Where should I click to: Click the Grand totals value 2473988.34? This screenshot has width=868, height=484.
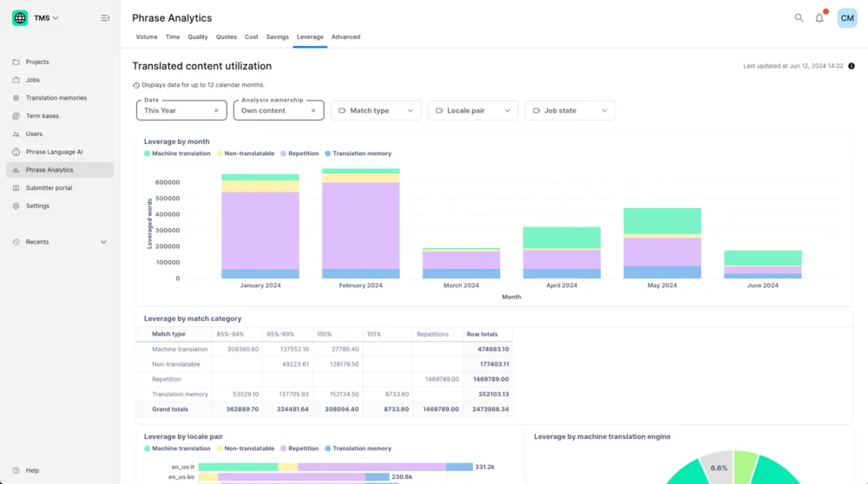click(x=490, y=409)
